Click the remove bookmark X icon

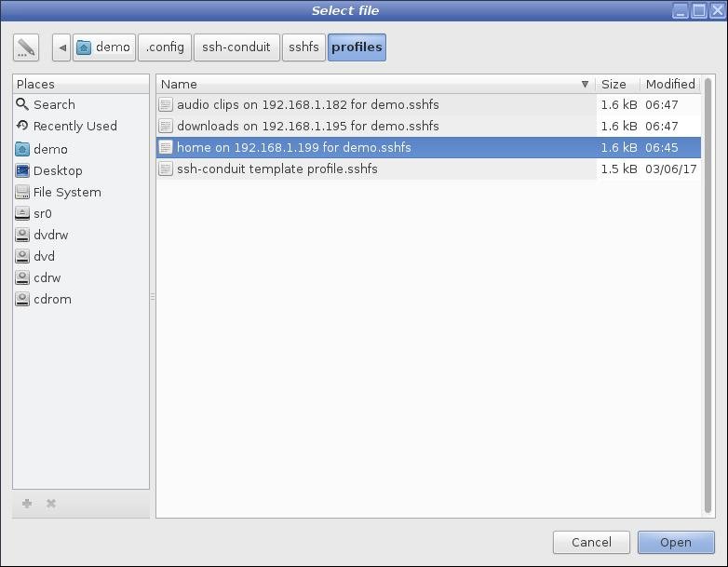(51, 504)
